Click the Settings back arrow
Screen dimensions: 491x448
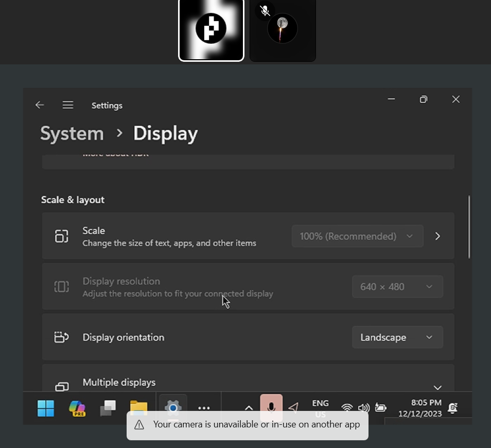40,105
